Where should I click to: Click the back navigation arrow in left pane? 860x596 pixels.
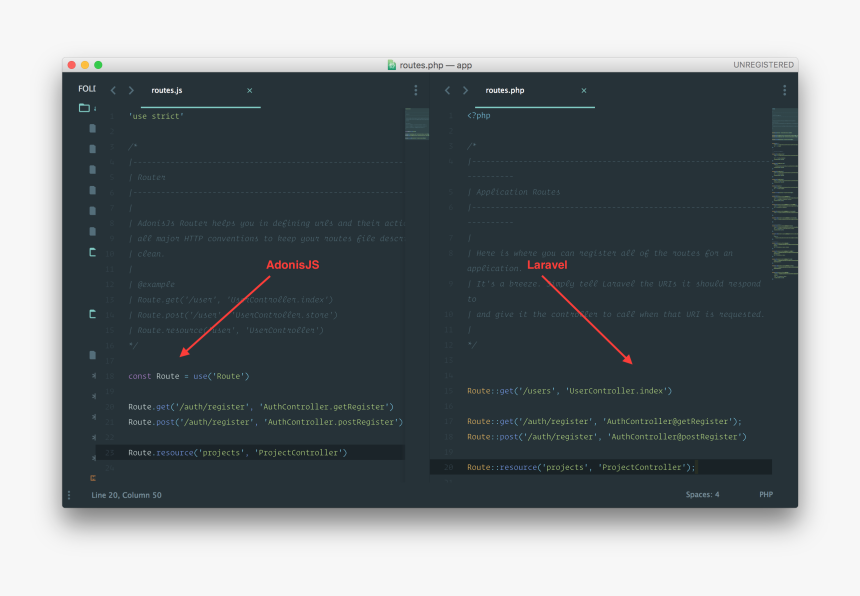click(x=113, y=90)
